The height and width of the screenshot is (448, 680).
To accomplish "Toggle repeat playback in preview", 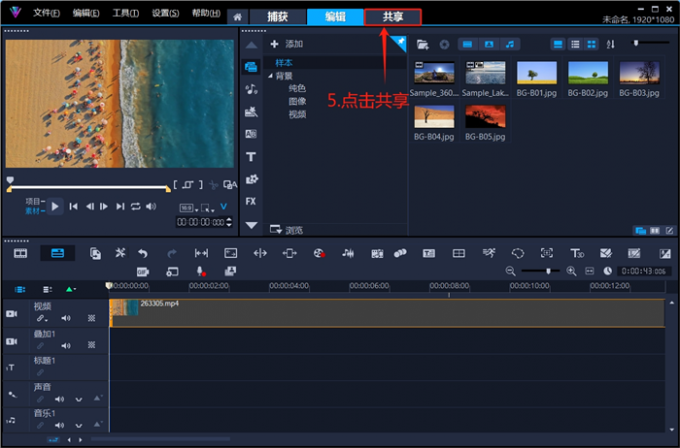I will click(x=135, y=206).
